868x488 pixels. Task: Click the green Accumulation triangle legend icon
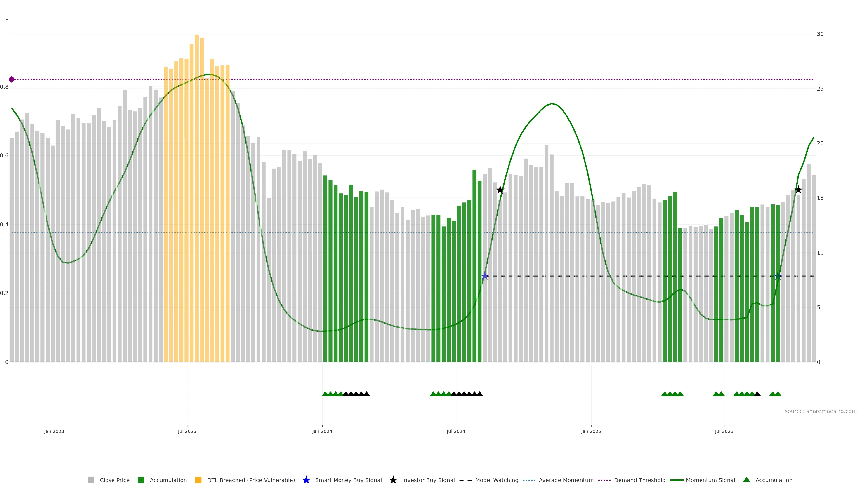coord(746,480)
